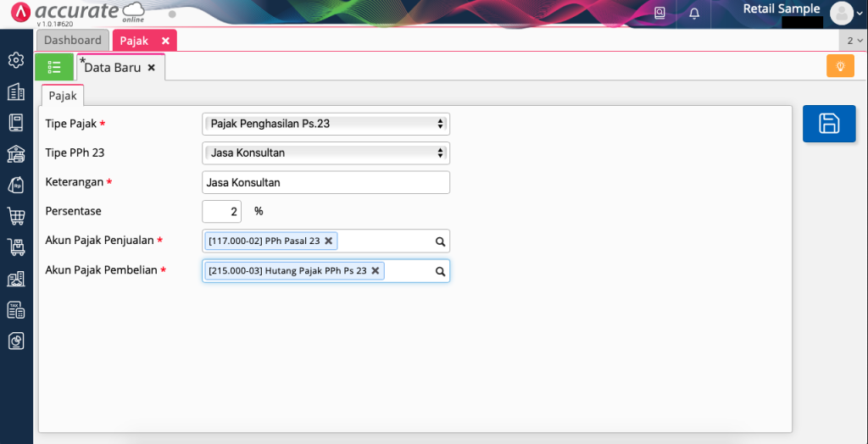Open the bank building sidebar icon

coord(15,153)
